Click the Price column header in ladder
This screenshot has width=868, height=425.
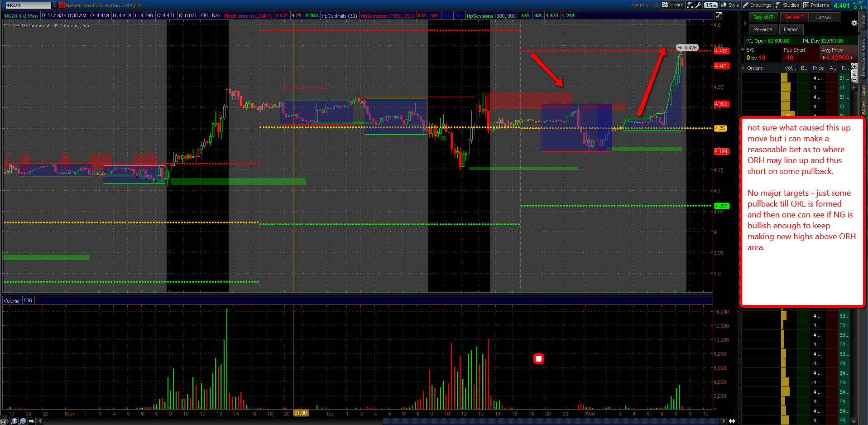point(818,68)
